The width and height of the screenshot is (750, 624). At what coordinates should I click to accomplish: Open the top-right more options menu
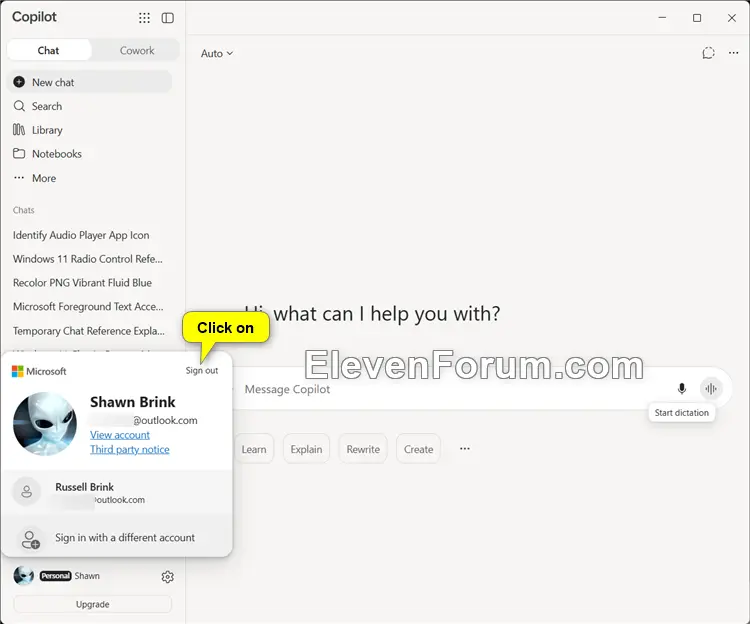pos(733,53)
